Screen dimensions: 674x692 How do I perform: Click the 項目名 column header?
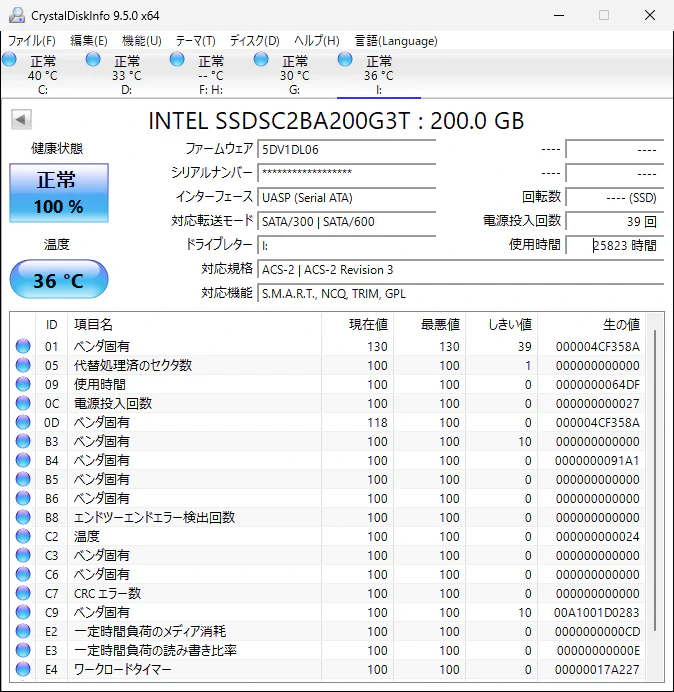(194, 324)
